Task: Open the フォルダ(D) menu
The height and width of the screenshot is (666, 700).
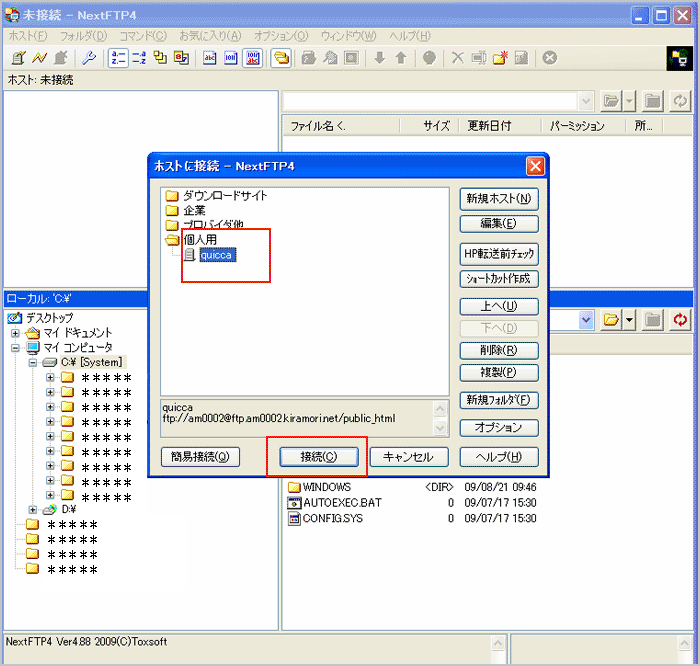Action: click(83, 36)
